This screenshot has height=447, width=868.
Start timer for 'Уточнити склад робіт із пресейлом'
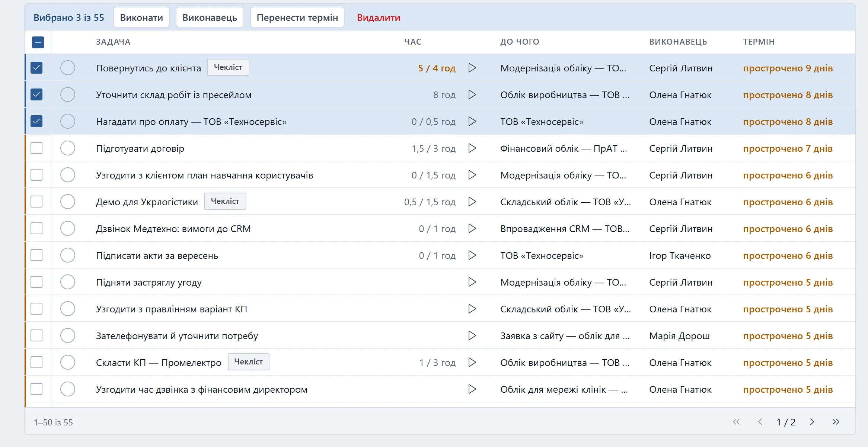[x=472, y=94]
